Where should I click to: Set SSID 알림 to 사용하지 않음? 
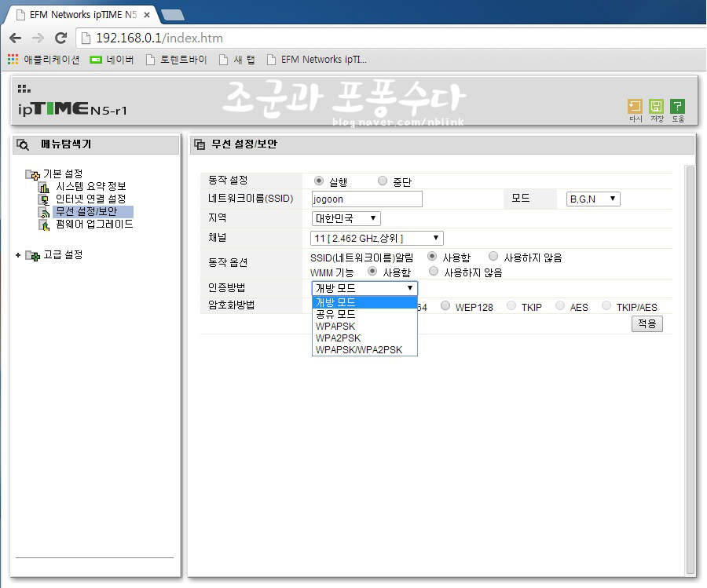point(493,257)
